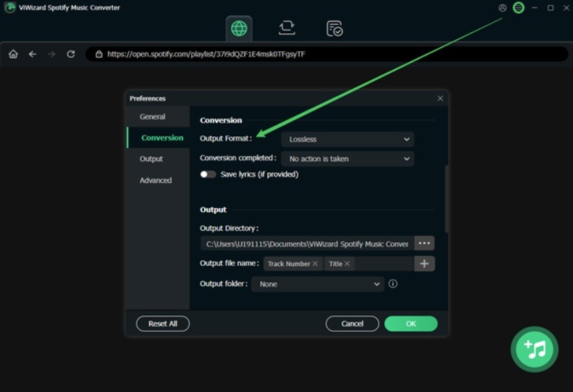Click the Output file name tag field
The height and width of the screenshot is (392, 573).
(x=339, y=263)
